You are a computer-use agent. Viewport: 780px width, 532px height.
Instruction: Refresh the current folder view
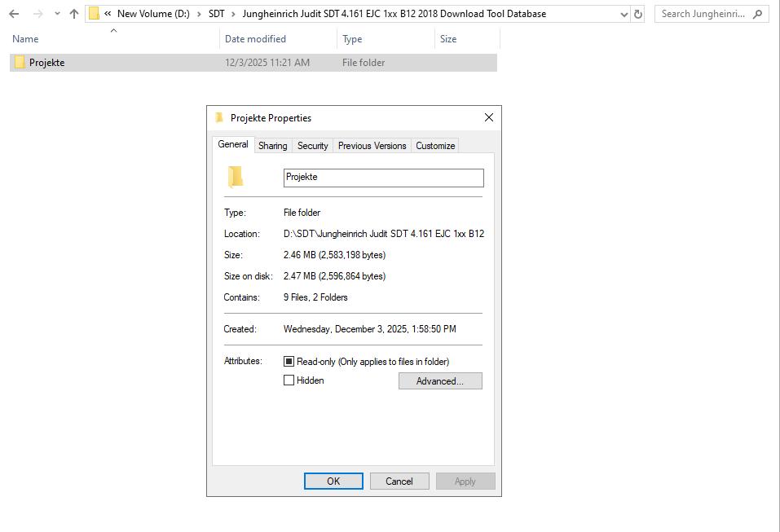point(637,15)
